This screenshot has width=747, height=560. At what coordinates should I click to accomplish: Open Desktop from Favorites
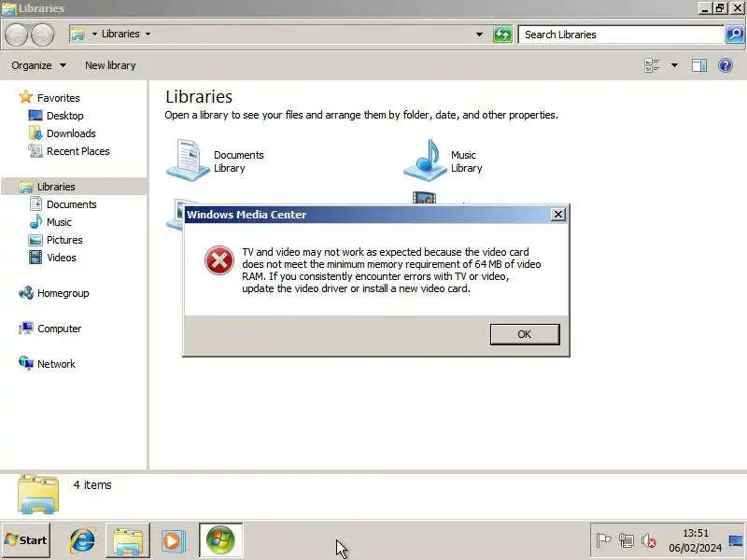tap(56, 116)
